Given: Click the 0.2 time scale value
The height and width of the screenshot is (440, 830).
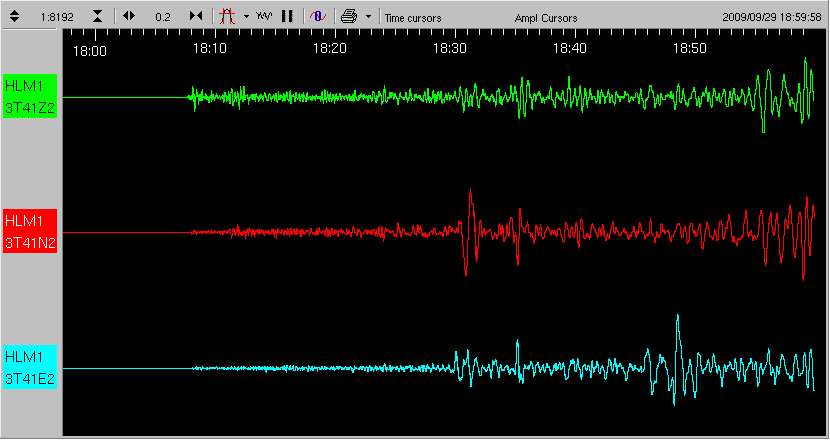Looking at the screenshot, I should [x=163, y=17].
